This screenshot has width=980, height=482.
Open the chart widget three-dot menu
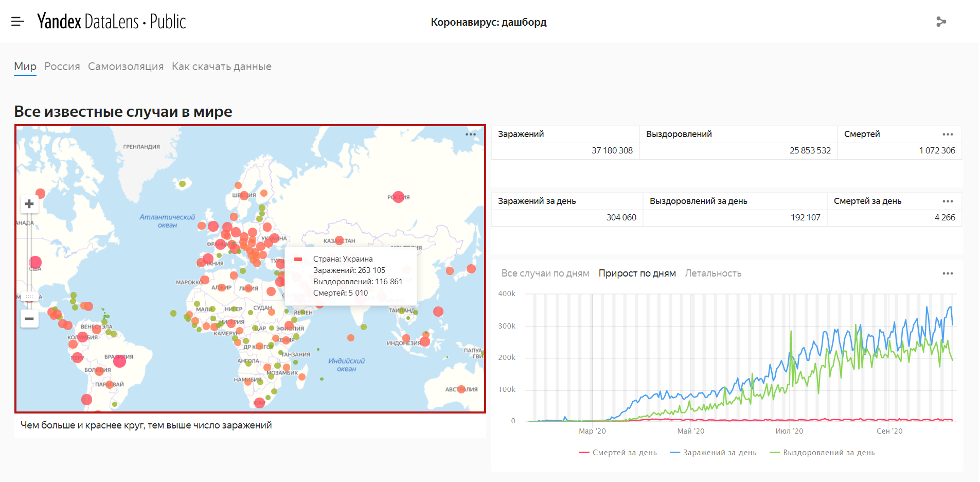coord(948,273)
